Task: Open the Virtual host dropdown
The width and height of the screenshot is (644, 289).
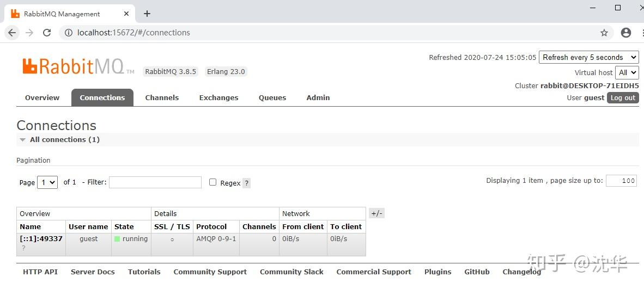Action: pyautogui.click(x=627, y=72)
